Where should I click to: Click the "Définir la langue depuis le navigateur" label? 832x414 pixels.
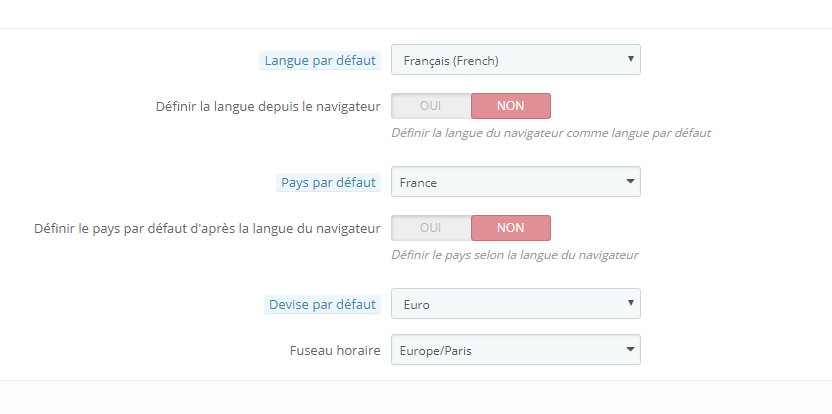[x=268, y=106]
